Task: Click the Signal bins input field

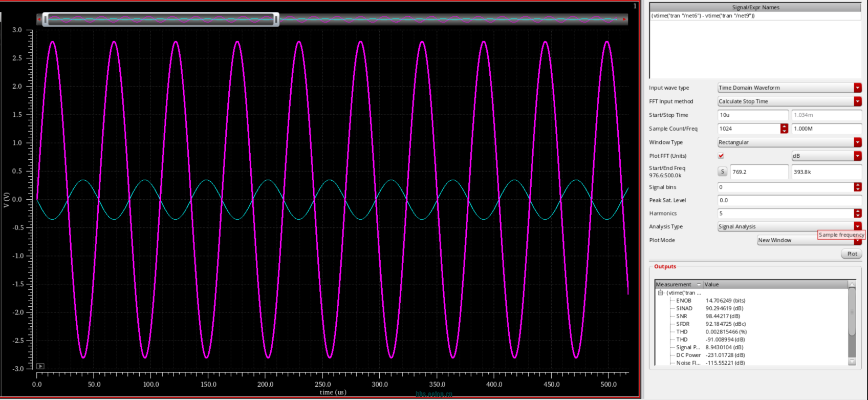Action: click(x=786, y=187)
